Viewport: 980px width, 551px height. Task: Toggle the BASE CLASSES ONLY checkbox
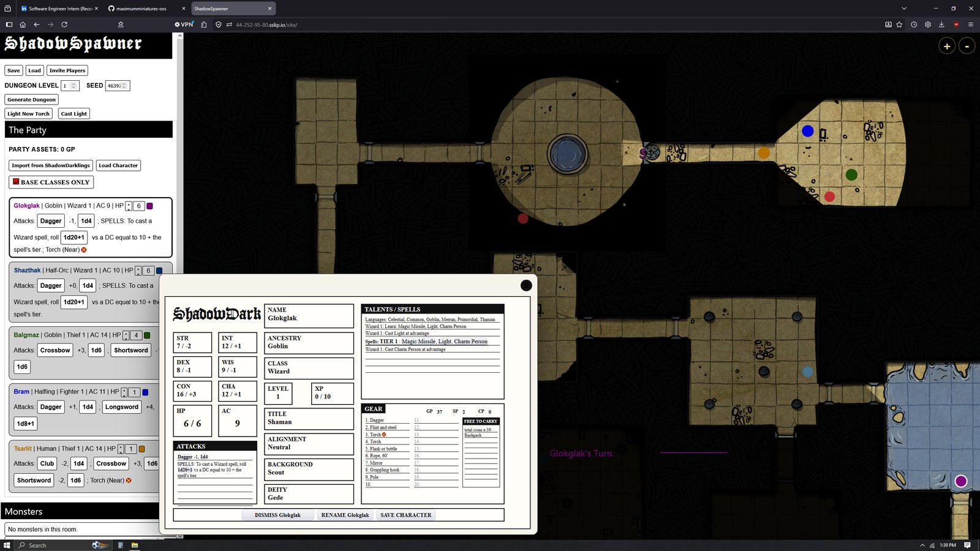coord(16,181)
